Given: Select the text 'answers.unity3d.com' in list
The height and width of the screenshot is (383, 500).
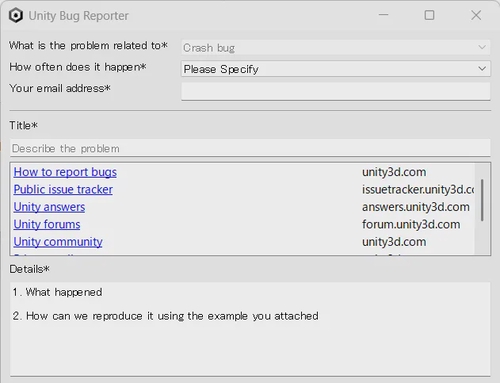Looking at the screenshot, I should click(416, 207).
